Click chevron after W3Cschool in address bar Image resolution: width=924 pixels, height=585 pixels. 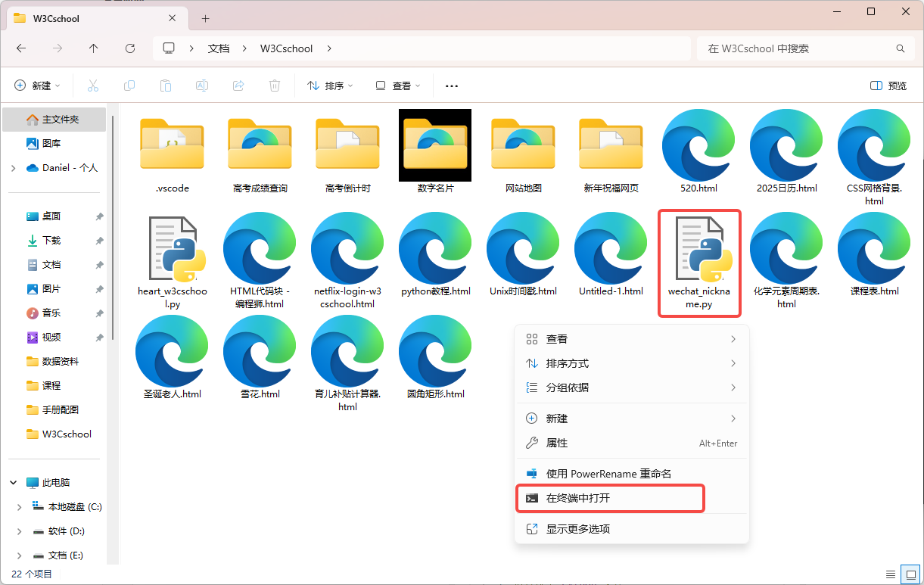click(329, 48)
